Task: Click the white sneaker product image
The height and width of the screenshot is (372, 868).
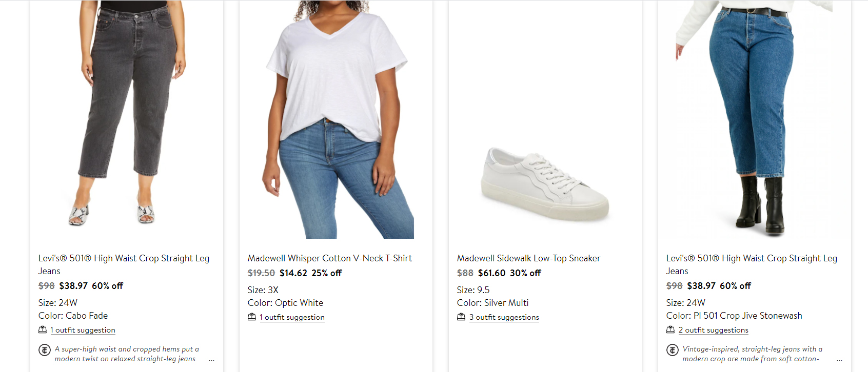Action: (545, 184)
